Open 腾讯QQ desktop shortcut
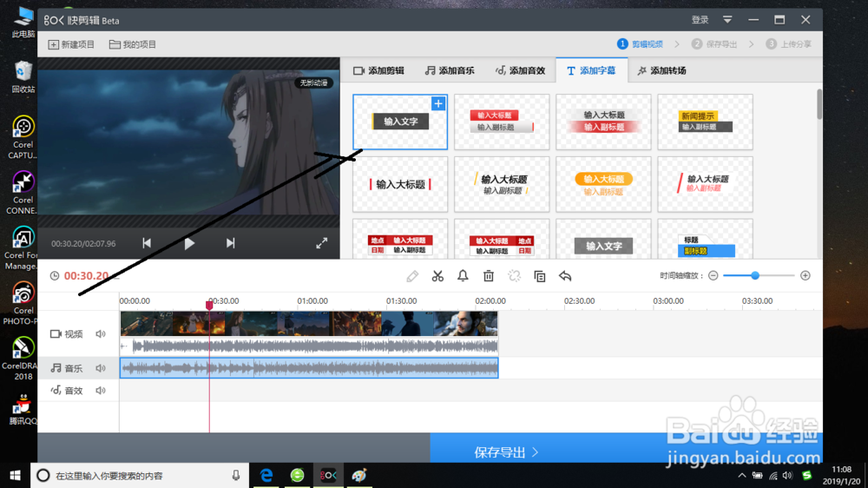This screenshot has height=488, width=868. point(23,409)
